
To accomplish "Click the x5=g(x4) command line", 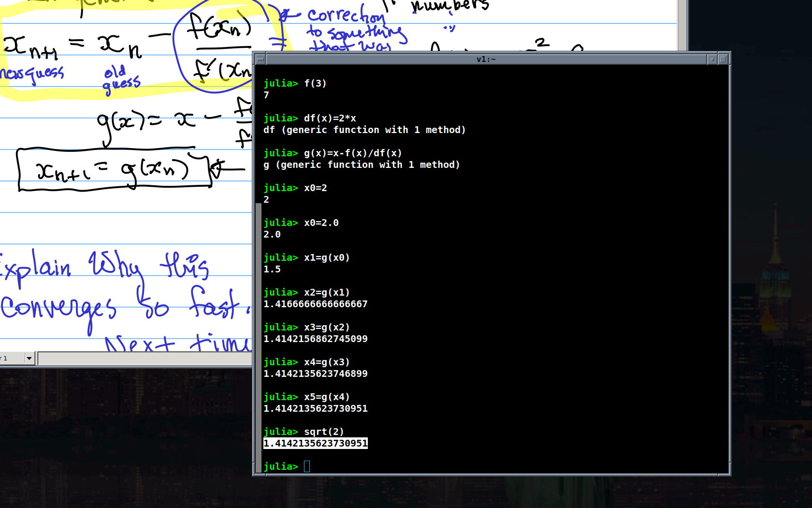I will click(x=326, y=397).
